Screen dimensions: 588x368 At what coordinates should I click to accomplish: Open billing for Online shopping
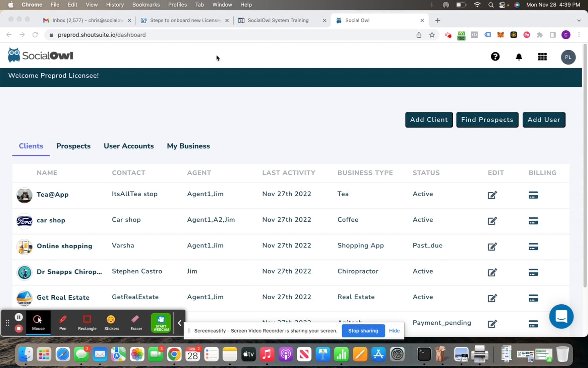tap(533, 247)
